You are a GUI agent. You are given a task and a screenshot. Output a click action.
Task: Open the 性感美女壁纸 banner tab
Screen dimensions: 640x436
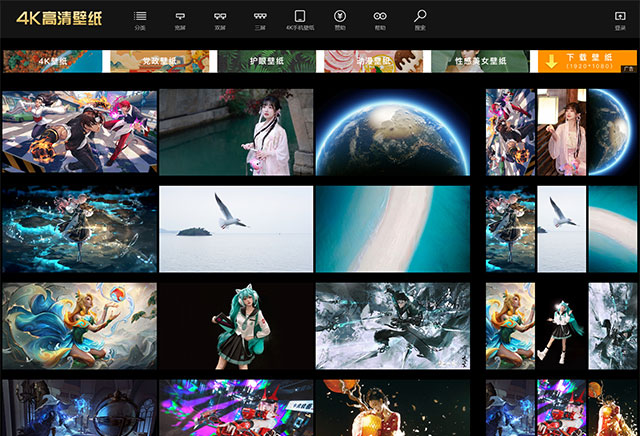[x=479, y=61]
